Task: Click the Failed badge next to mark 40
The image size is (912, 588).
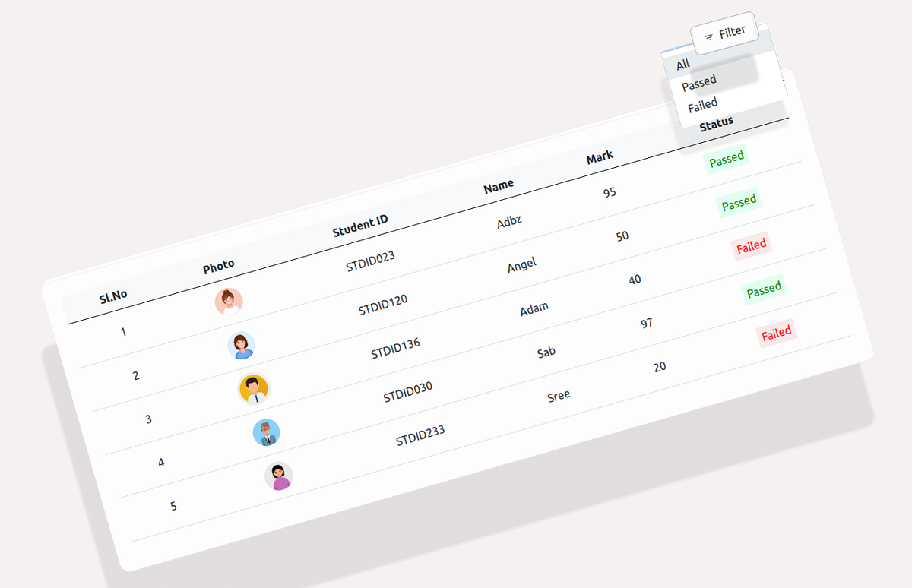Action: (x=752, y=245)
